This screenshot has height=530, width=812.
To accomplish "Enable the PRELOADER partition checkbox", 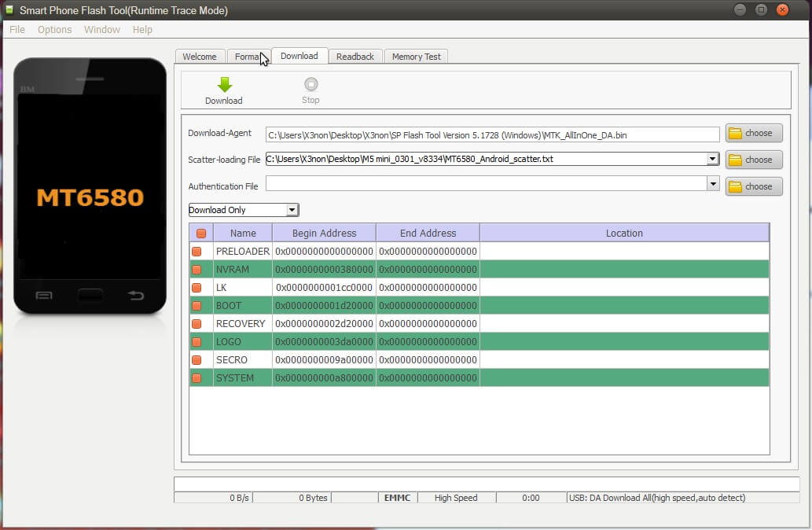I will tap(200, 251).
